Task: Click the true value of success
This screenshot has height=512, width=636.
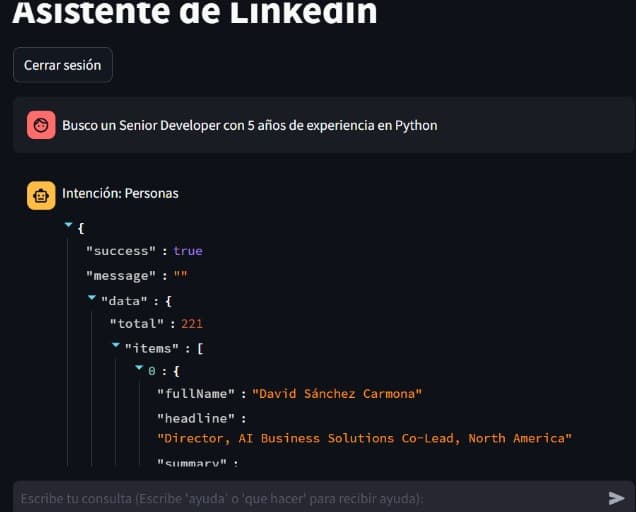Action: [188, 251]
